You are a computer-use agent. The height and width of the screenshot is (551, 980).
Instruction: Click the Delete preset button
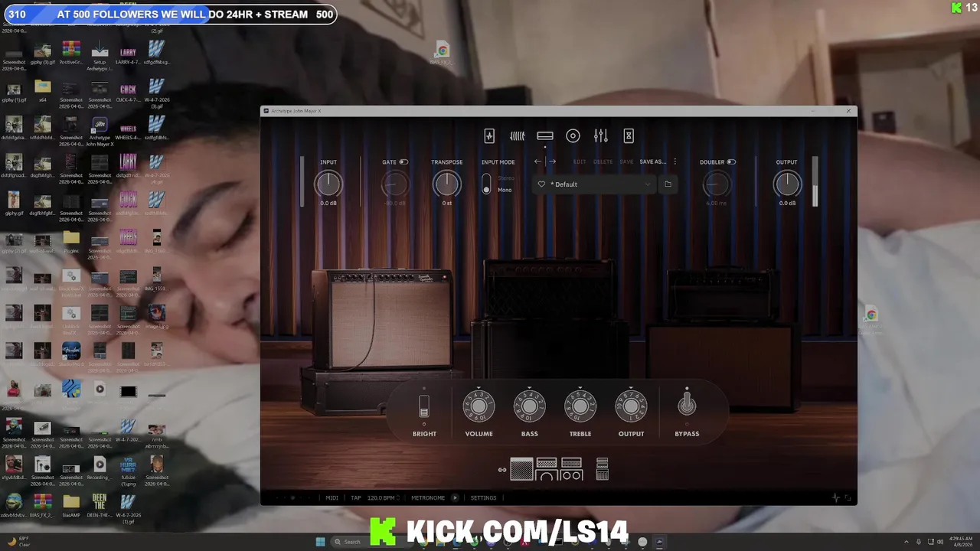point(603,162)
